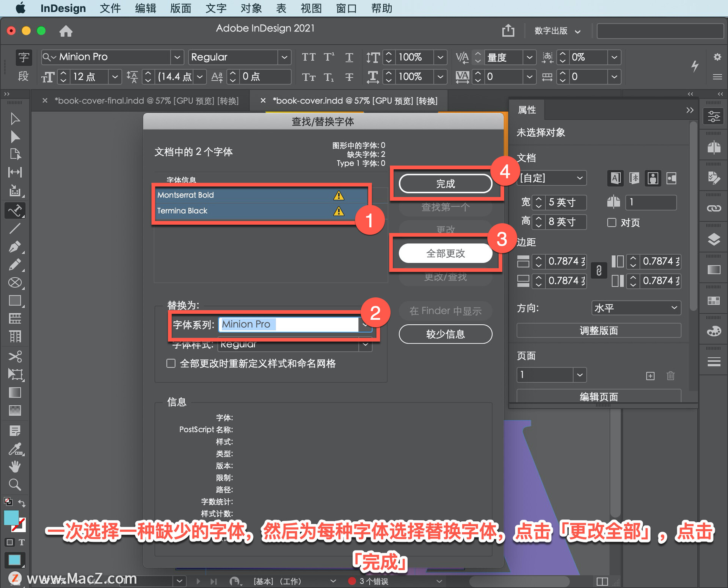Screen dimensions: 728x588
Task: Enable redefine styles when changing all checkbox
Action: point(171,364)
